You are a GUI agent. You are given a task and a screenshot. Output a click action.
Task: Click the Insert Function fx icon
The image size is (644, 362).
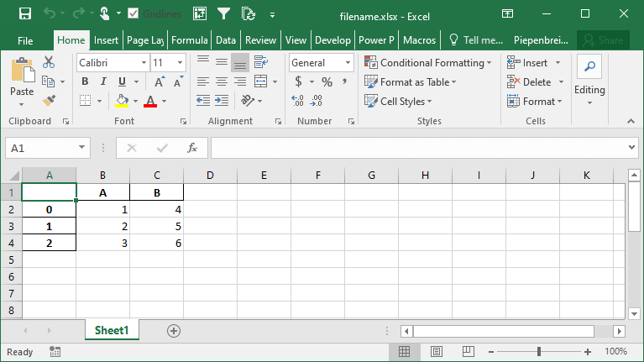pos(191,148)
